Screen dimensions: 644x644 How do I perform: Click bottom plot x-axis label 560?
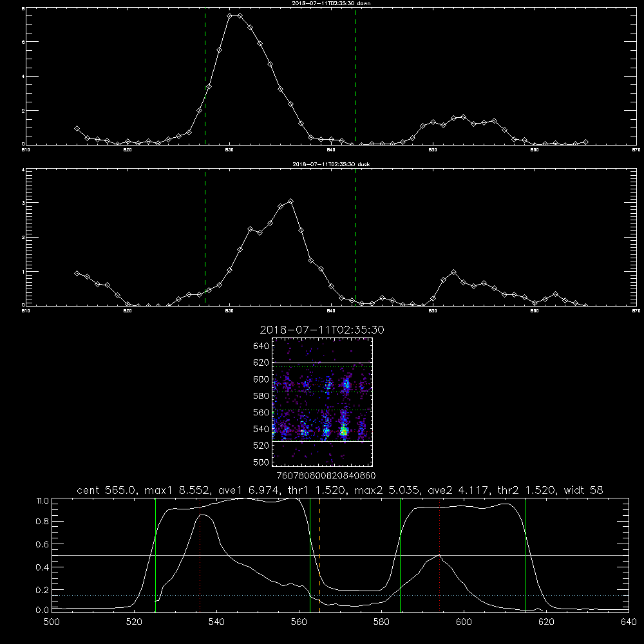(299, 622)
